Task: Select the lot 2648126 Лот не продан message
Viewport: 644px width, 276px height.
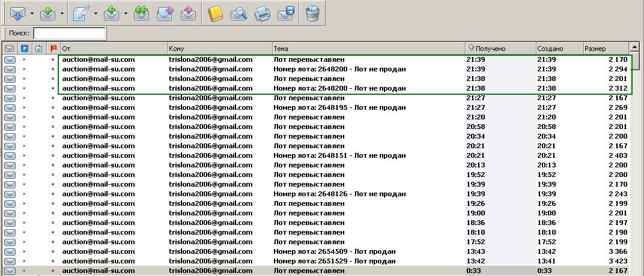Action: click(x=339, y=194)
